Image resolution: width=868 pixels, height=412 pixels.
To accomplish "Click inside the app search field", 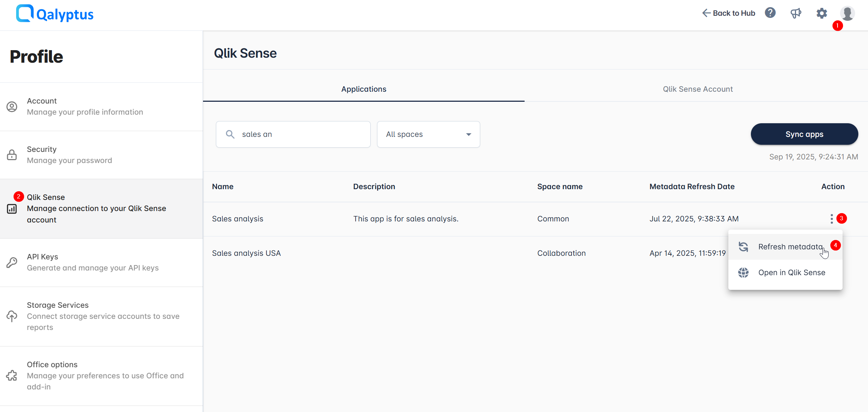I will (293, 134).
